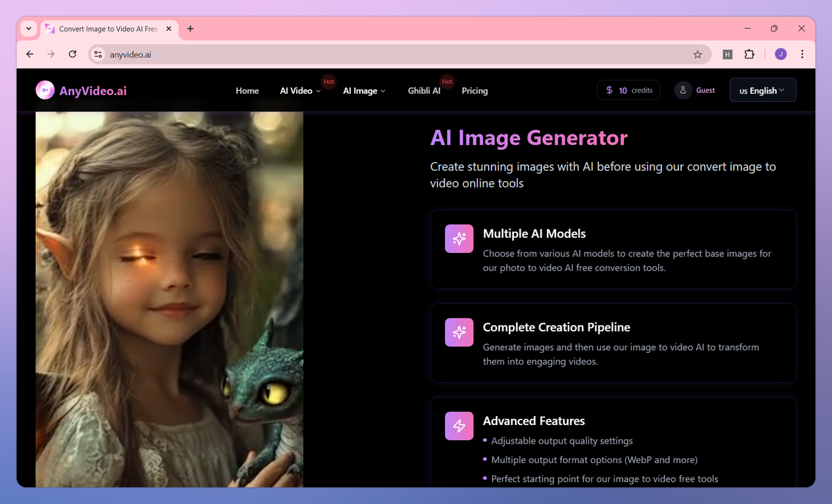This screenshot has height=504, width=832.
Task: Click the tab search dropdown arrow
Action: (x=28, y=28)
